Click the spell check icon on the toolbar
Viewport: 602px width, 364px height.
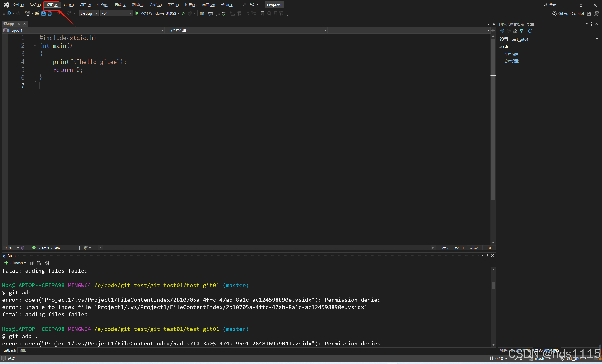[223, 13]
